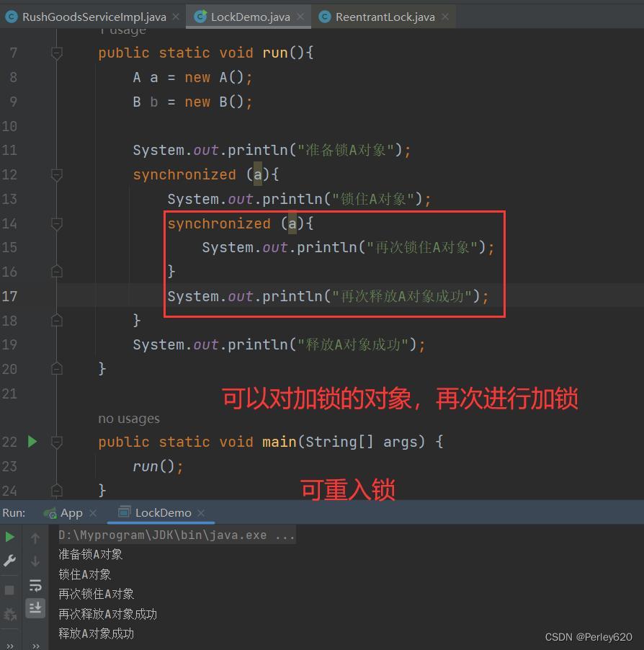Click the "B b = new B();" statement
Image resolution: width=644 pixels, height=650 pixels.
(193, 102)
